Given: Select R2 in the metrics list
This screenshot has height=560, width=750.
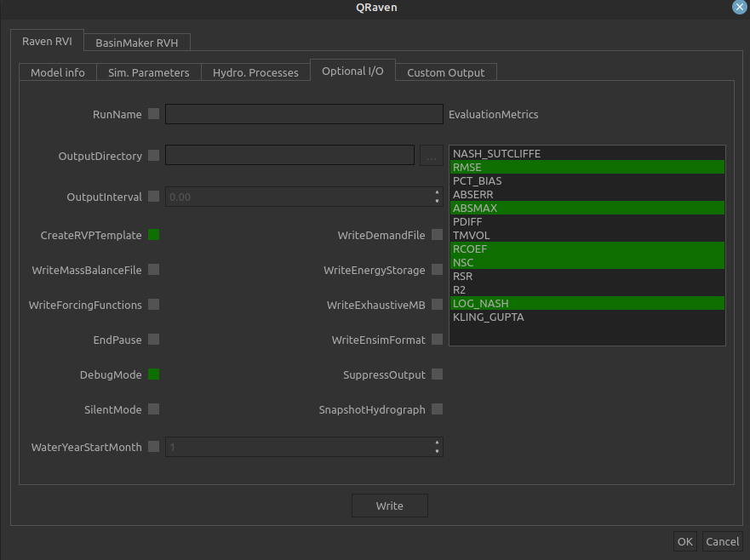Looking at the screenshot, I should coord(587,290).
